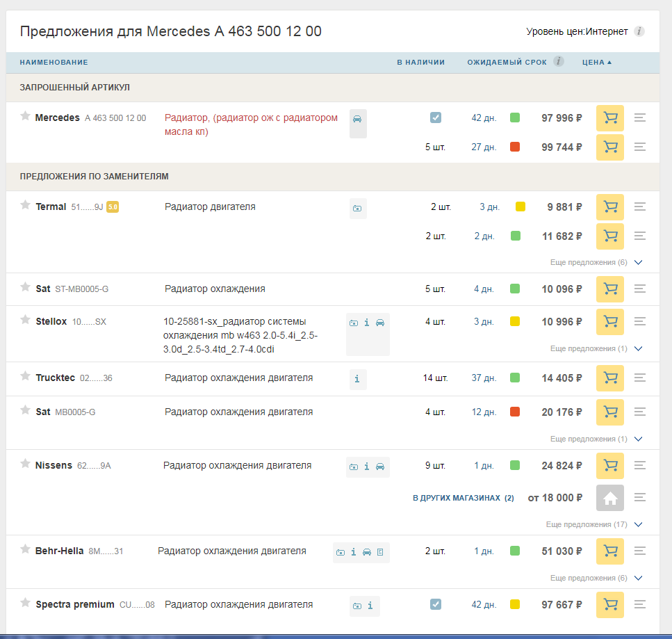Image resolution: width=672 pixels, height=639 pixels.
Task: Open the photo icon in Stellox row
Action: (354, 323)
